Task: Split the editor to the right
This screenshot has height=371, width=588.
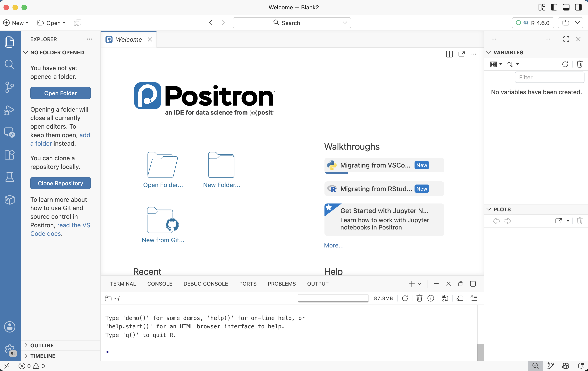Action: 449,54
